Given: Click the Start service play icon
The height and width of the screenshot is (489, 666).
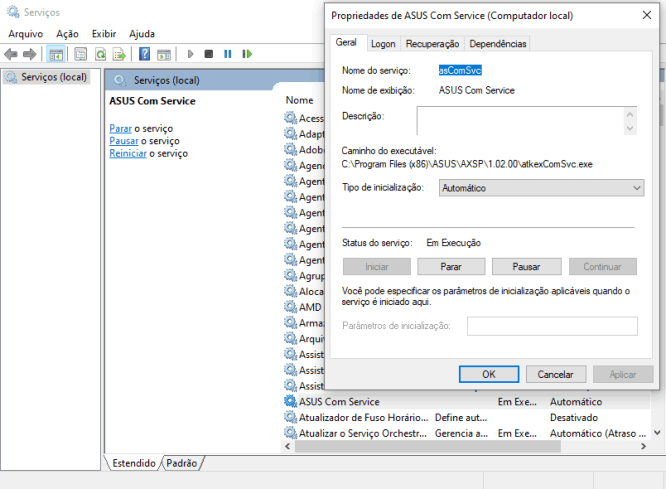Looking at the screenshot, I should point(190,54).
